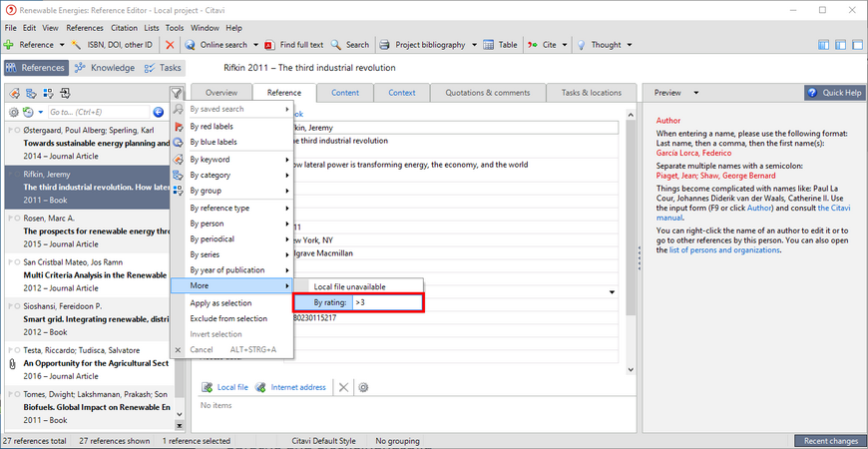Toggle read-status circle on Testa reference
The width and height of the screenshot is (868, 449).
18,350
